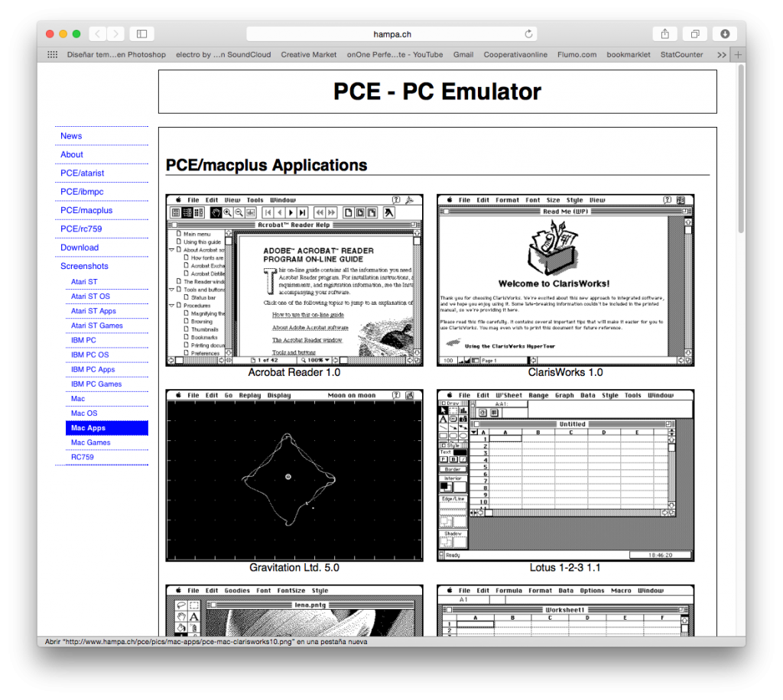
Task: Click the hampa.ch address field
Action: click(x=391, y=34)
